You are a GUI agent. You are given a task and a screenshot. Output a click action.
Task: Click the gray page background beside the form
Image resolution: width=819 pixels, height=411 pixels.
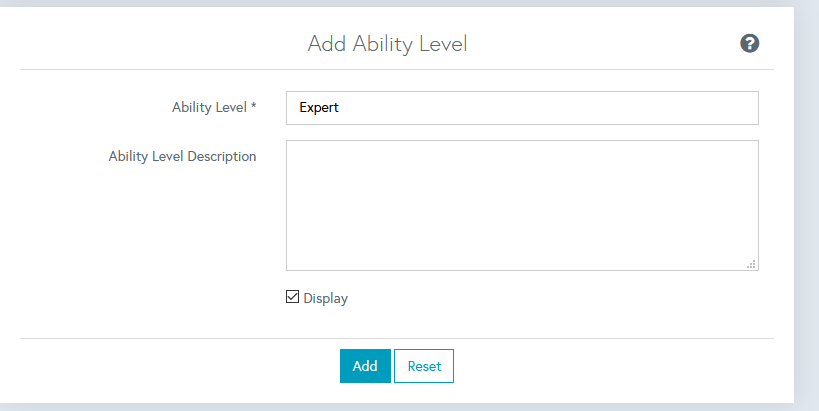pos(806,200)
